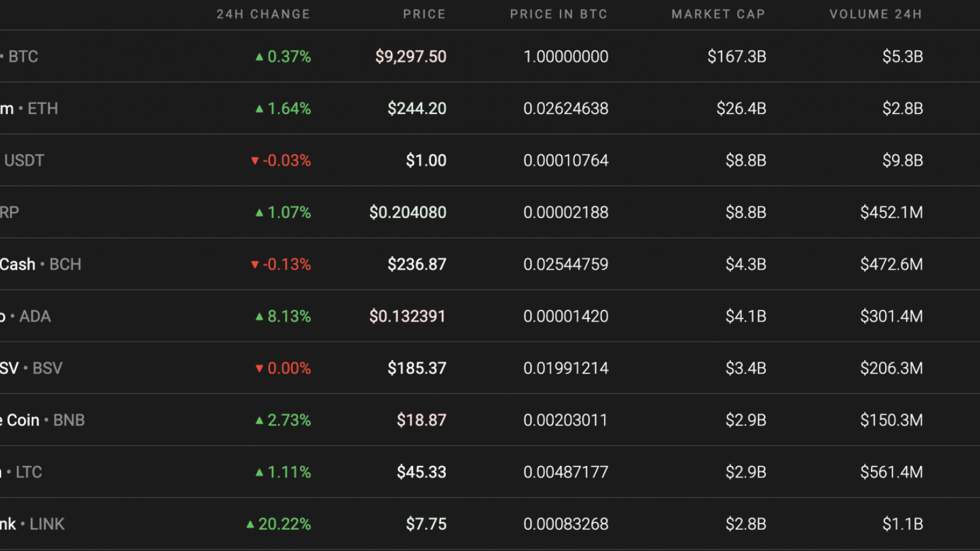Select the $0.132391 price

pos(407,317)
